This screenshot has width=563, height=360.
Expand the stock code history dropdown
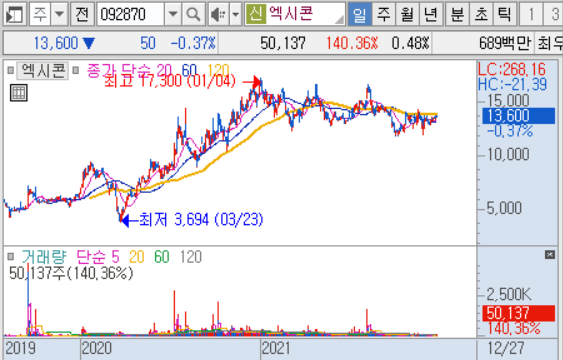pos(173,14)
